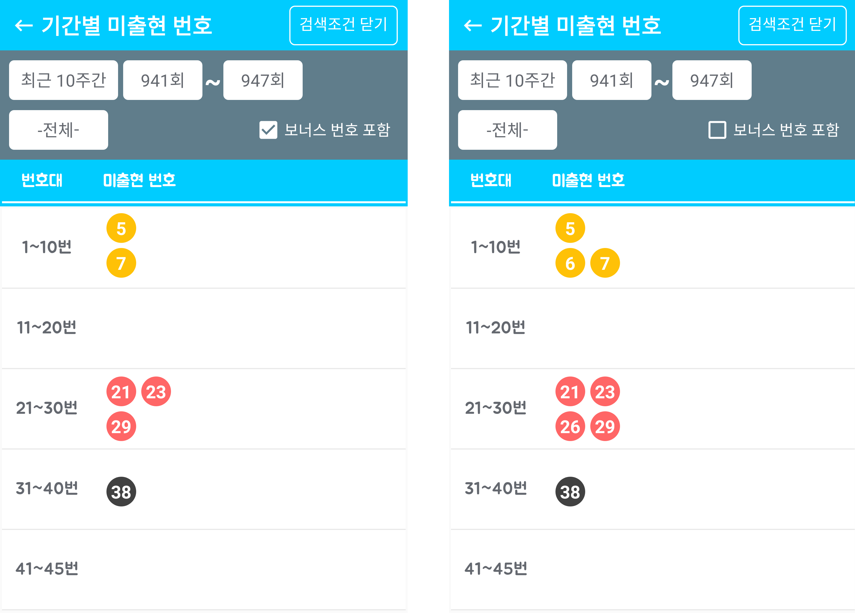Open 최근 10주간 period dropdown in left screen
This screenshot has height=616, width=855.
(63, 80)
